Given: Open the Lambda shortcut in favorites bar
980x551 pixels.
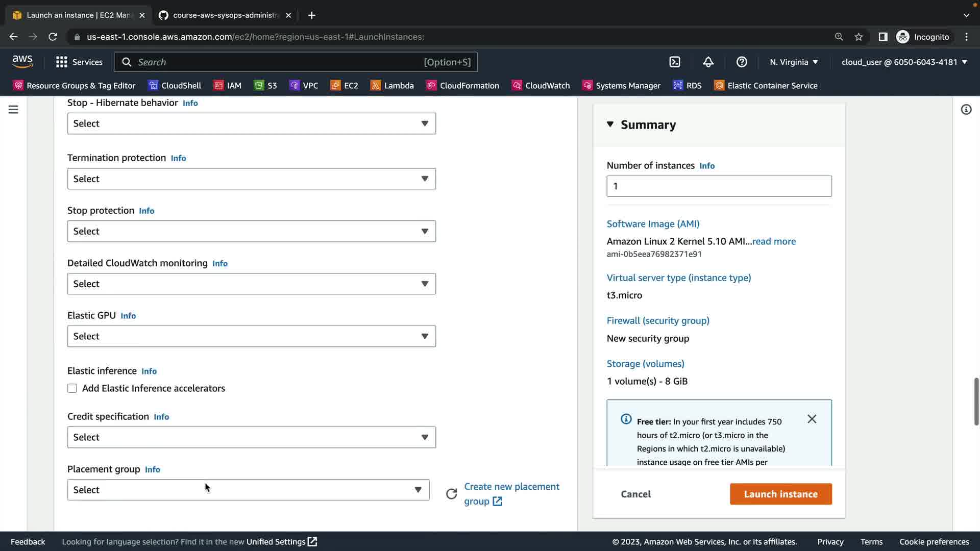Looking at the screenshot, I should pos(392,85).
